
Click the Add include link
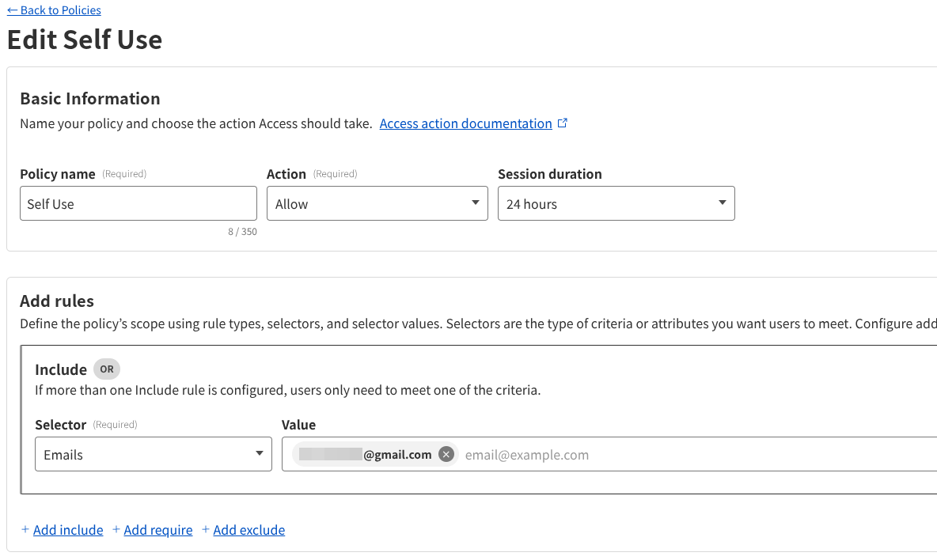pyautogui.click(x=68, y=530)
